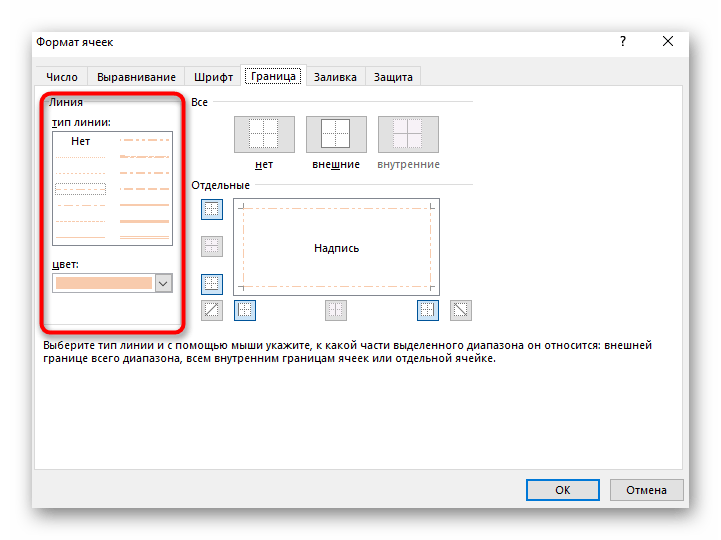Viewport: 721px width, 540px height.
Task: Pick the hairline fine-dotted line style
Action: pos(80,157)
